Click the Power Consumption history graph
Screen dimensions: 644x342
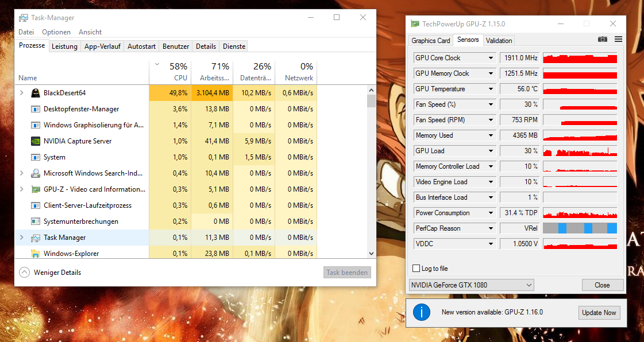click(x=580, y=213)
